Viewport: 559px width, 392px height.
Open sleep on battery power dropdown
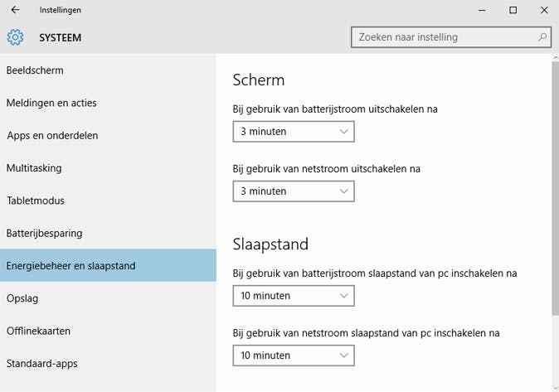[294, 295]
